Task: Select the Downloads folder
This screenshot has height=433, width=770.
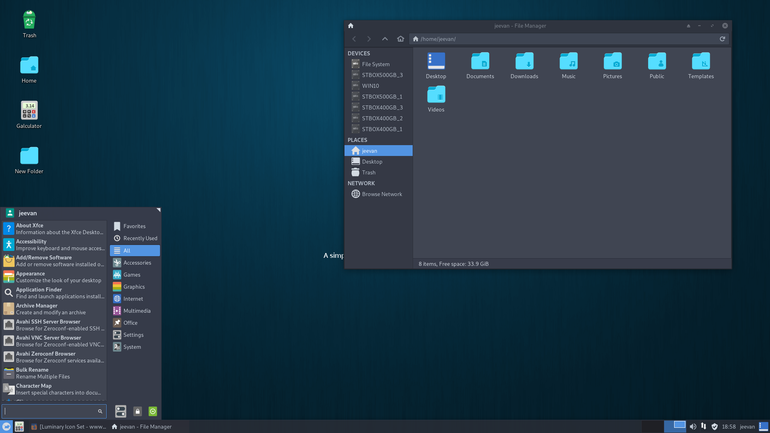Action: (x=524, y=66)
